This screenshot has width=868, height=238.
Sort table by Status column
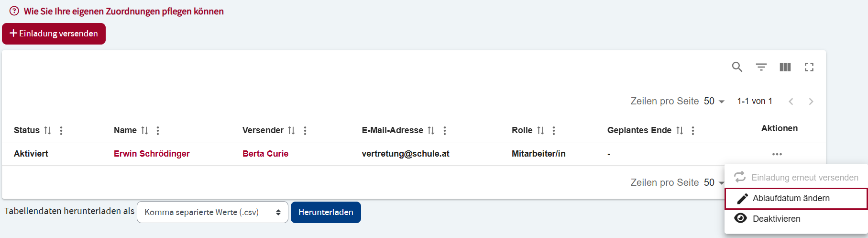[47, 130]
